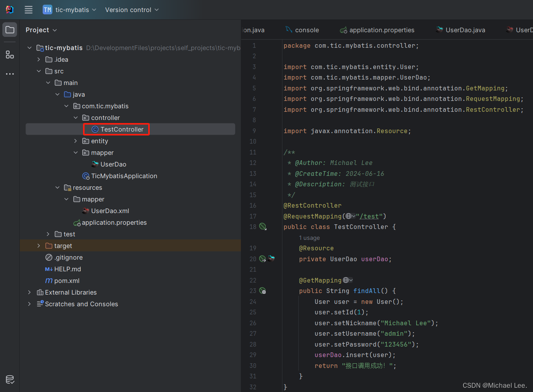Expand the test folder
Viewport: 533px width, 392px height.
tap(48, 234)
